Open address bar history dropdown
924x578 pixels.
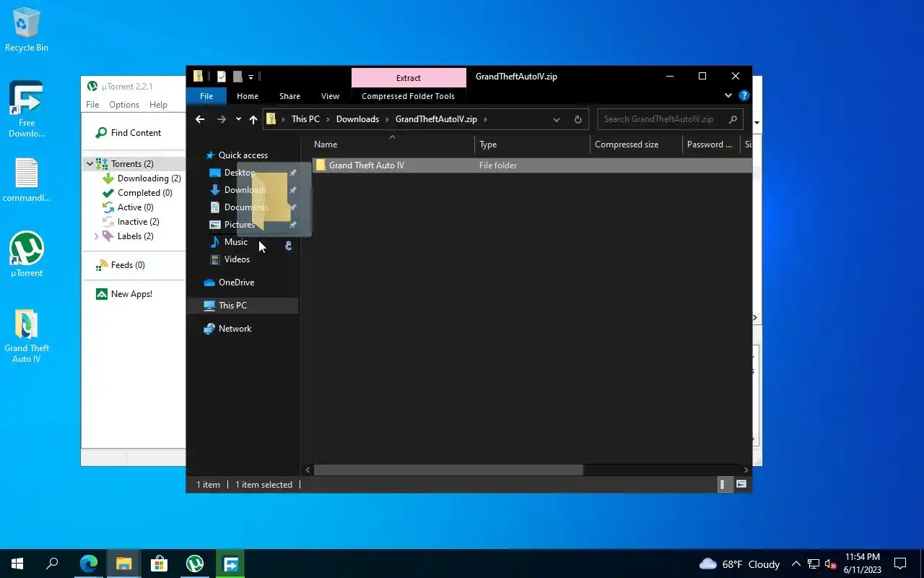[x=556, y=119]
